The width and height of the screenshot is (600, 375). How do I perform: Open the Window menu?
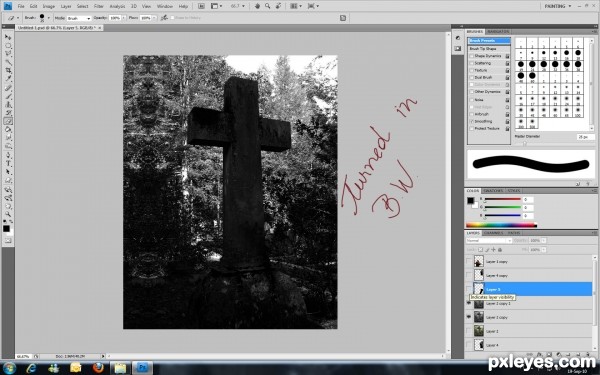click(165, 6)
